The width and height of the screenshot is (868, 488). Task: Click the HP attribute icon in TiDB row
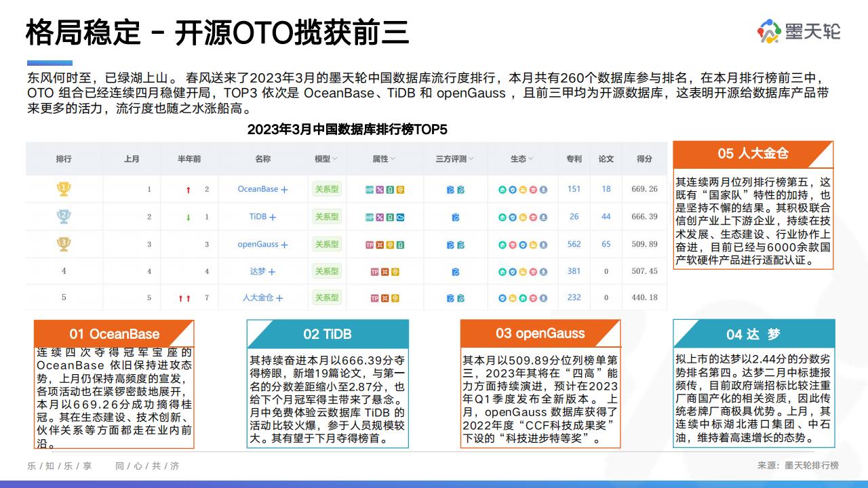pyautogui.click(x=370, y=217)
